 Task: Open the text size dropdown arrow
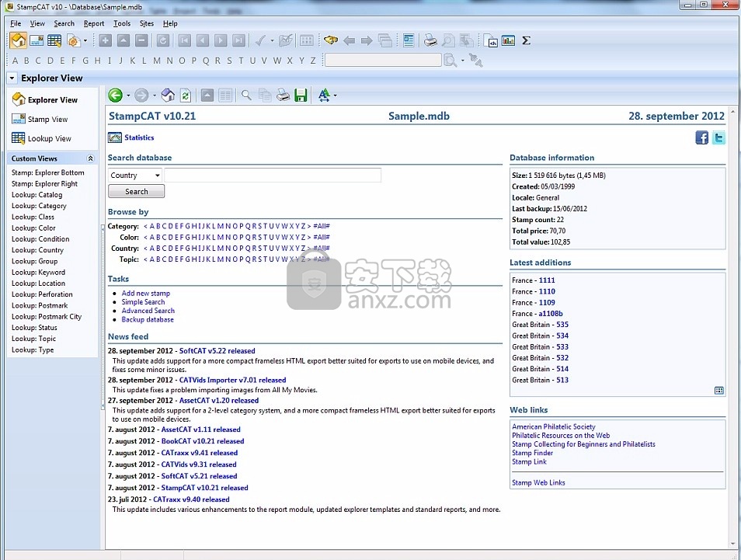click(x=335, y=96)
